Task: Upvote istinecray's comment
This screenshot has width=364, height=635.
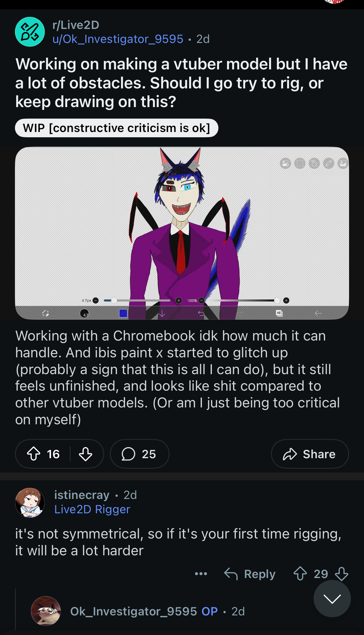Action: [x=300, y=573]
